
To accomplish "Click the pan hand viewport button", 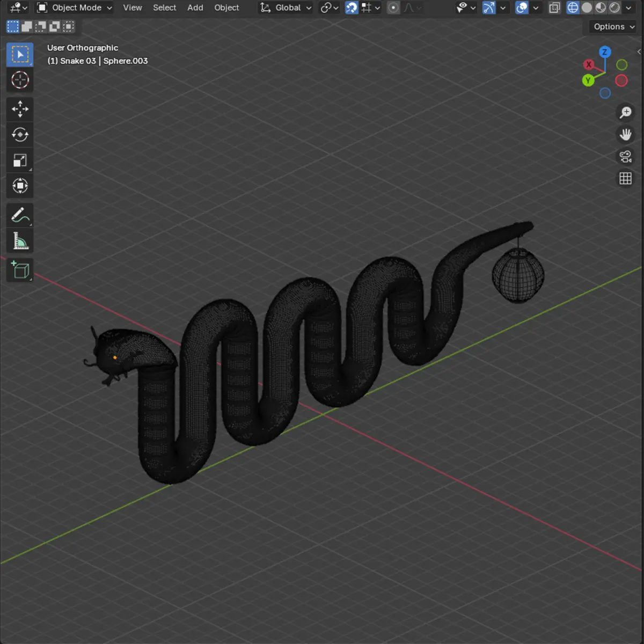I will [x=625, y=134].
